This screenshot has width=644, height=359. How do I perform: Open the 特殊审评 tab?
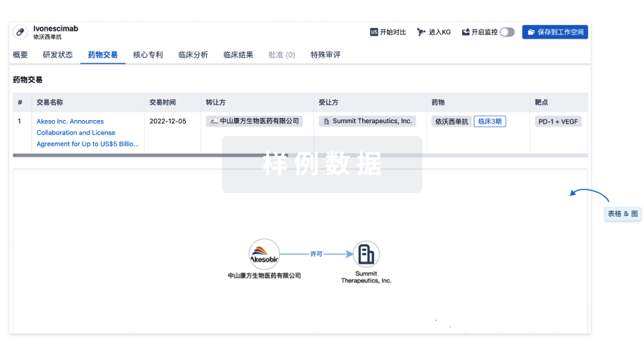click(326, 55)
